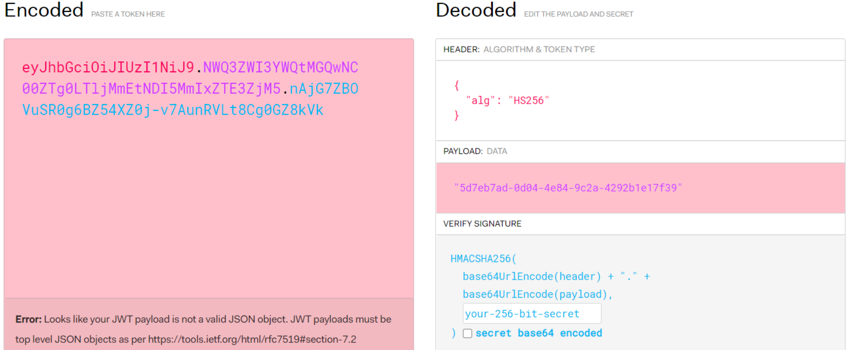Click the red eyJhbGciOiJIUzI1NiJ9 header segment
Viewport: 868px width, 350px height.
pos(108,67)
